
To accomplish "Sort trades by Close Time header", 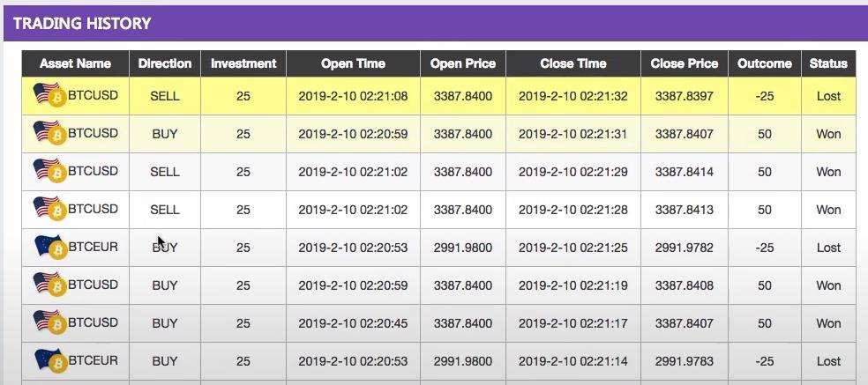I will click(573, 63).
